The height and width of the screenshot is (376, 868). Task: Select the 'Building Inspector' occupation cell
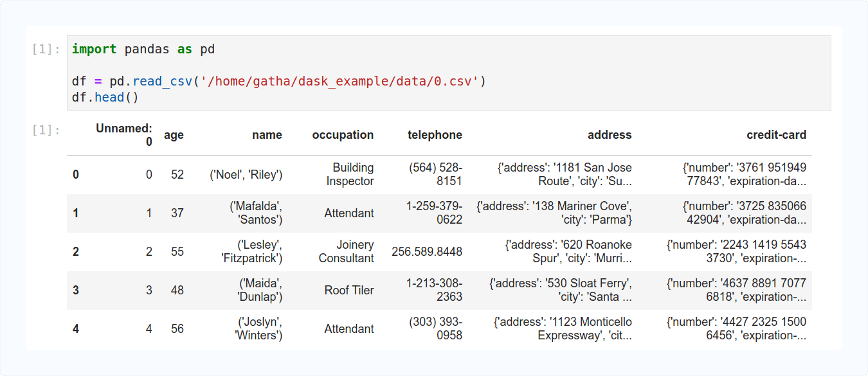click(343, 174)
